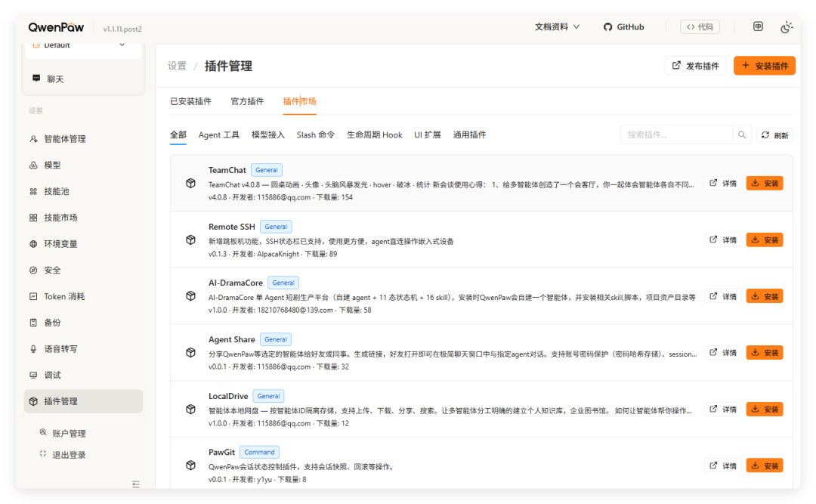Click the search magnifier icon

coord(742,135)
